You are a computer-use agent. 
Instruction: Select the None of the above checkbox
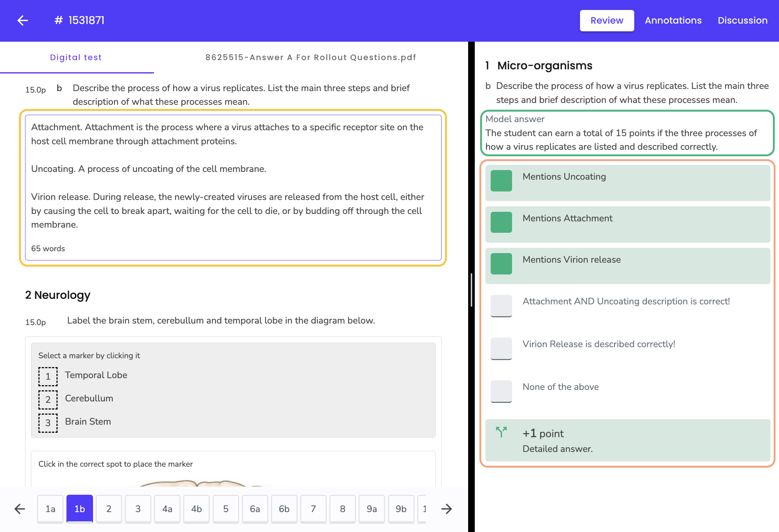(x=501, y=391)
